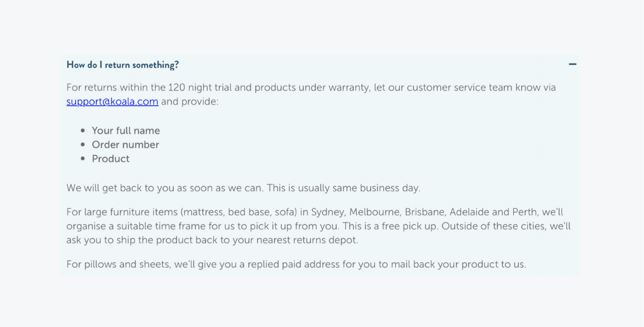Click the 'nearest returns depot' text

click(307, 240)
